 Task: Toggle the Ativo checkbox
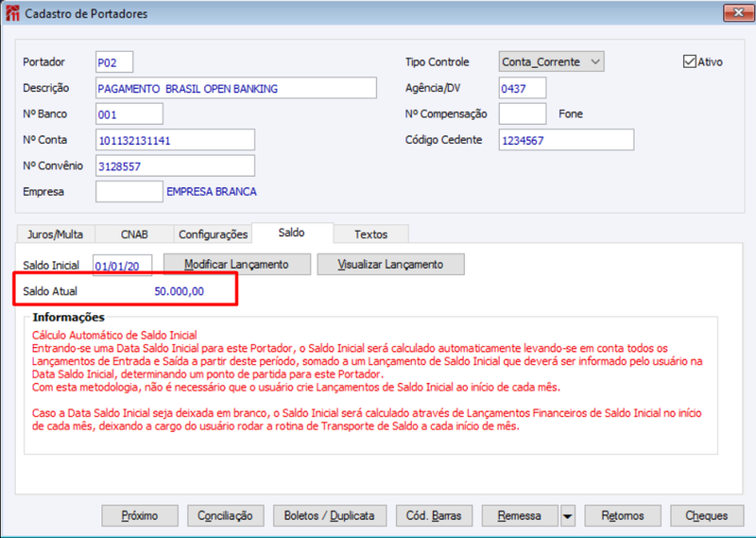coord(690,61)
